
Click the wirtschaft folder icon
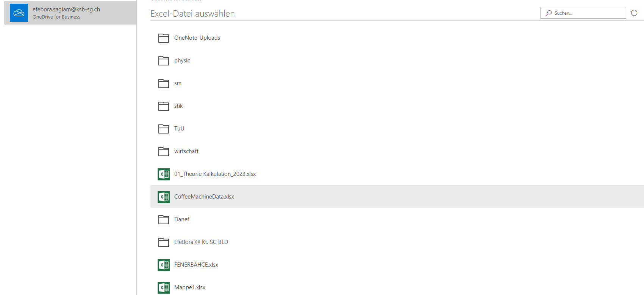pos(164,151)
